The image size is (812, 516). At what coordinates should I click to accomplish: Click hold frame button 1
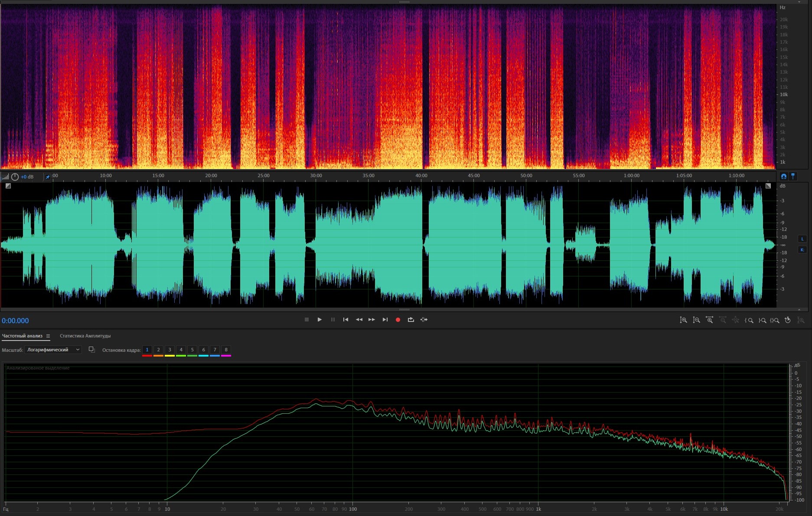[x=147, y=350]
